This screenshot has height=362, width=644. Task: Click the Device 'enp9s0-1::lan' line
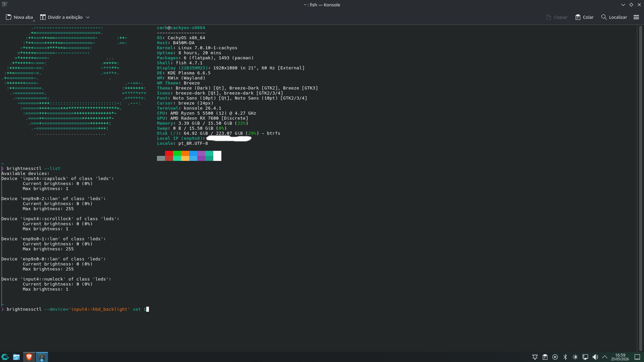click(54, 239)
